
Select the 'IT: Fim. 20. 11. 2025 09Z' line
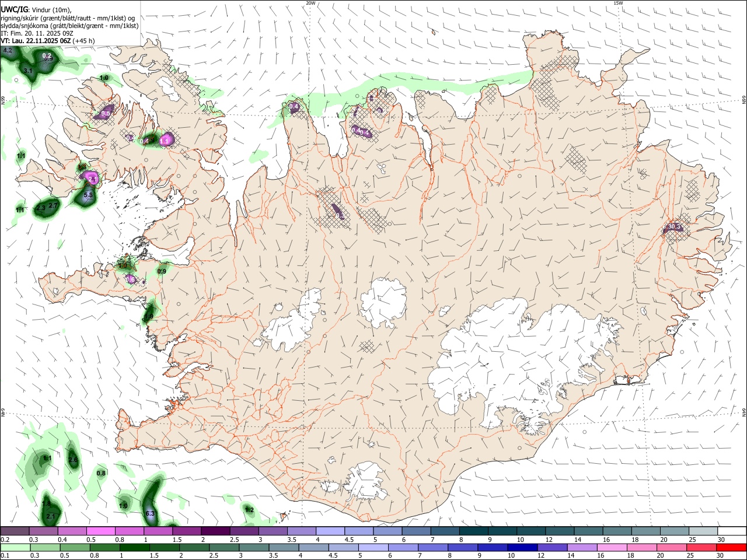tap(37, 33)
